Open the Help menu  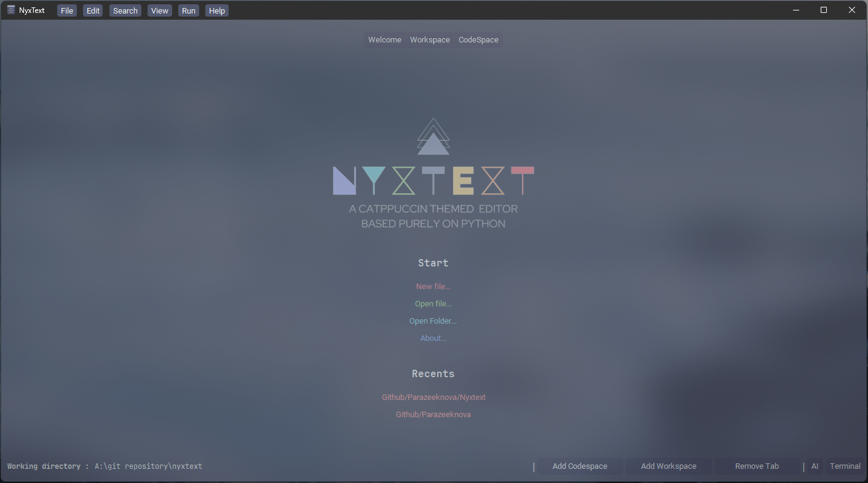(217, 10)
